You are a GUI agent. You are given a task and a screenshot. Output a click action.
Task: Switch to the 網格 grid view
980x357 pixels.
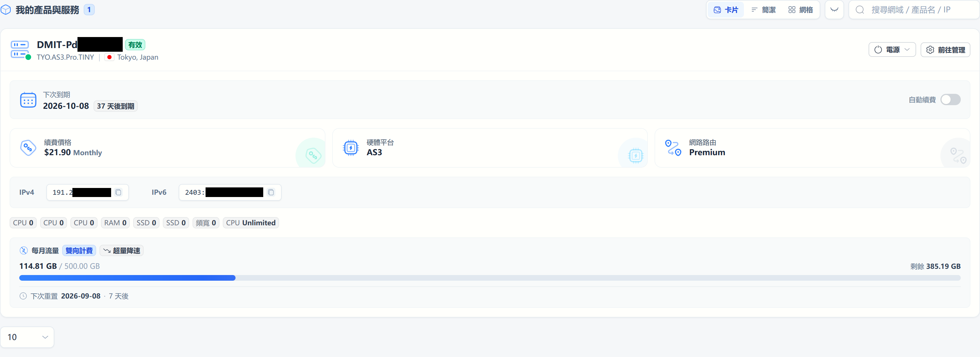coord(800,10)
